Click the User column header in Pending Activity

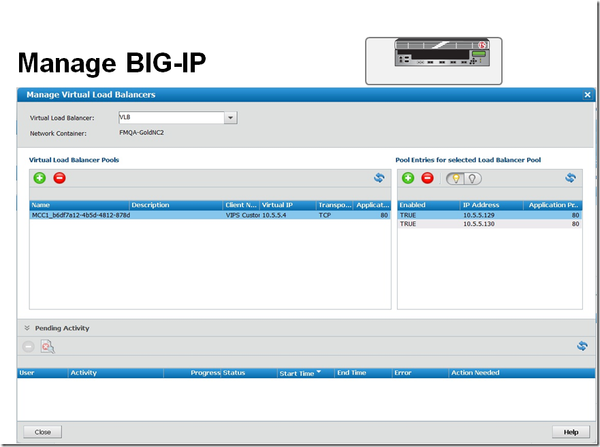pos(43,373)
